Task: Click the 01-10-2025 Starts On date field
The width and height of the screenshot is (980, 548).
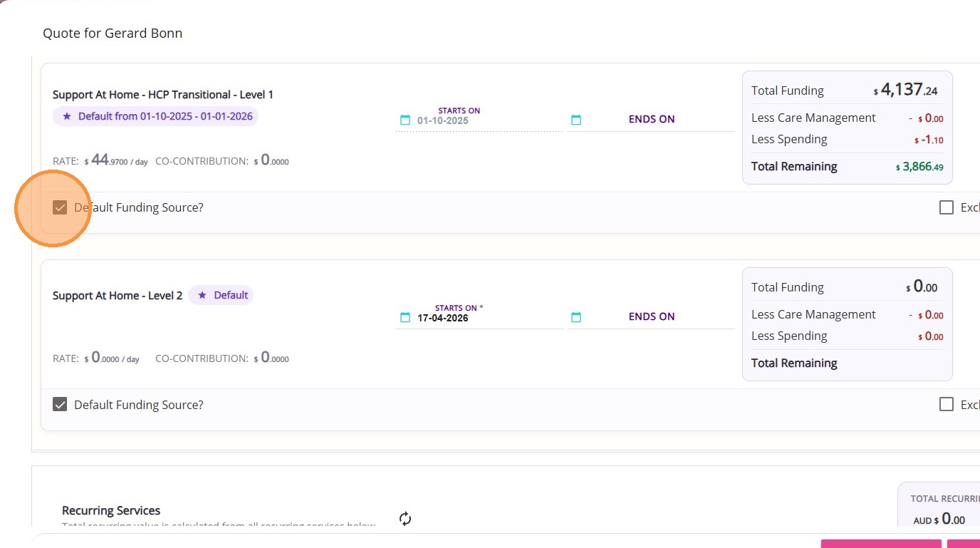Action: (470, 120)
